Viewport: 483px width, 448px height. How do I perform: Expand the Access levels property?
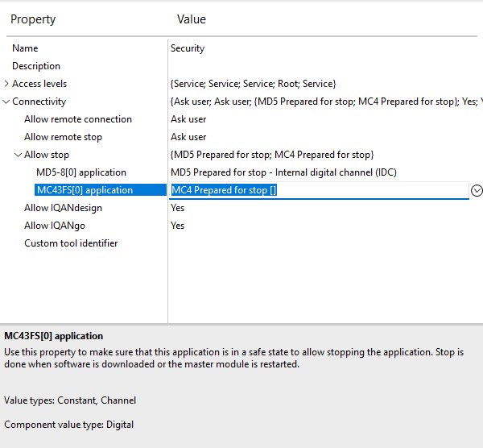click(x=7, y=84)
